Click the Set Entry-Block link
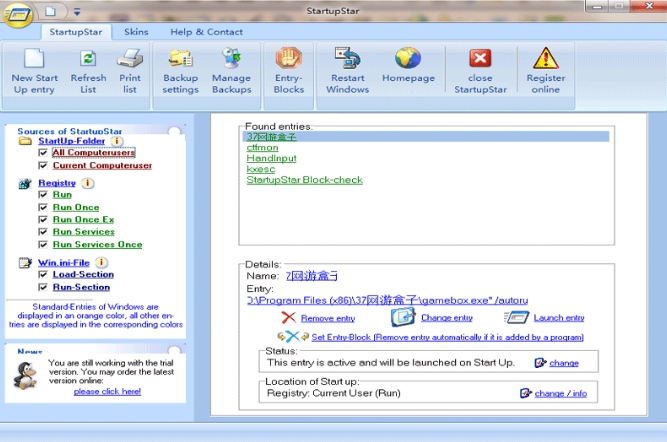 tap(448, 337)
